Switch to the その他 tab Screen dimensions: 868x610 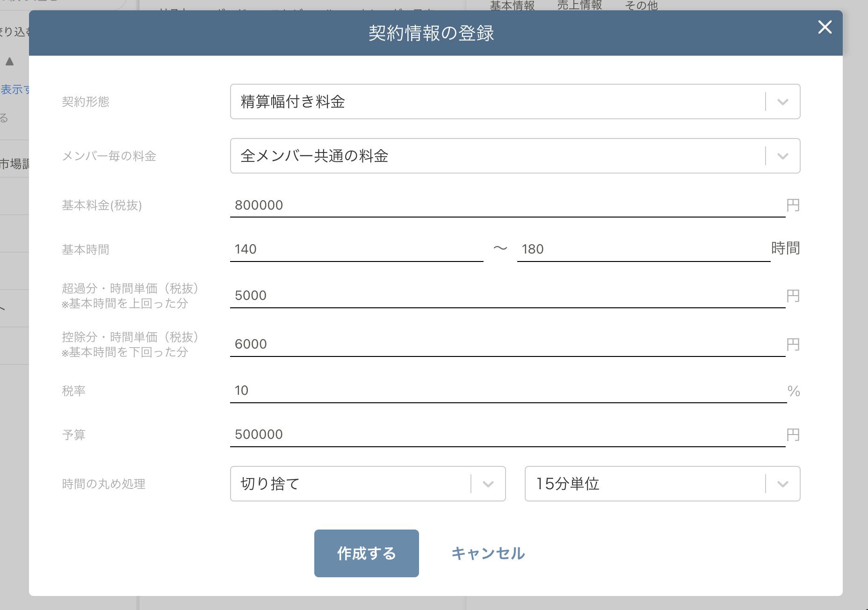641,5
